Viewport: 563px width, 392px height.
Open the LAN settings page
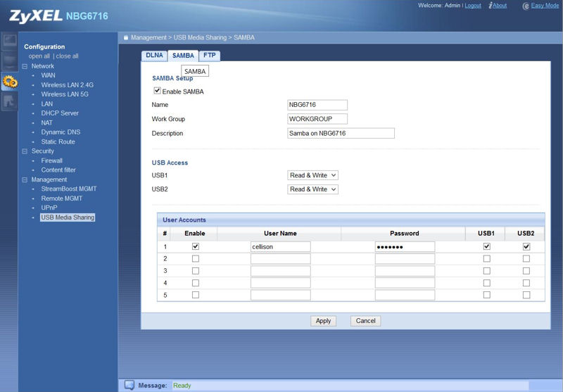tap(46, 104)
